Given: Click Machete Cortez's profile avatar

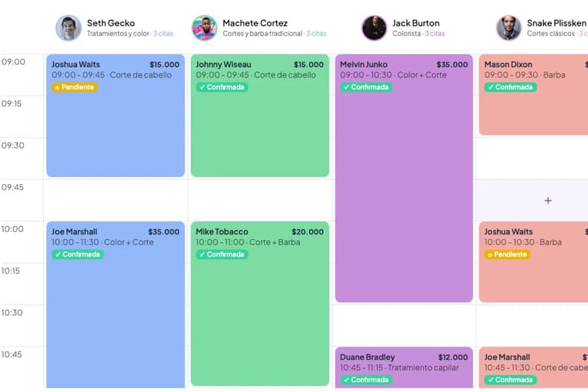Looking at the screenshot, I should point(204,28).
